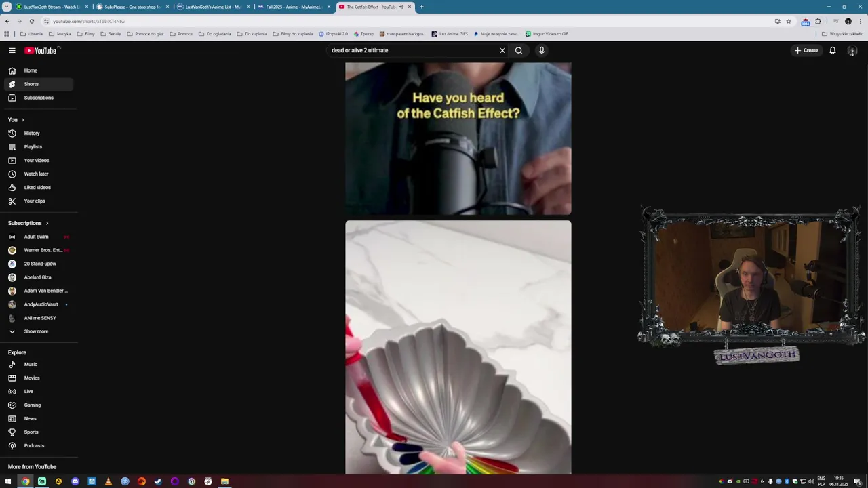The width and height of the screenshot is (868, 488).
Task: Open the Chrome three-dot menu
Action: pyautogui.click(x=860, y=21)
